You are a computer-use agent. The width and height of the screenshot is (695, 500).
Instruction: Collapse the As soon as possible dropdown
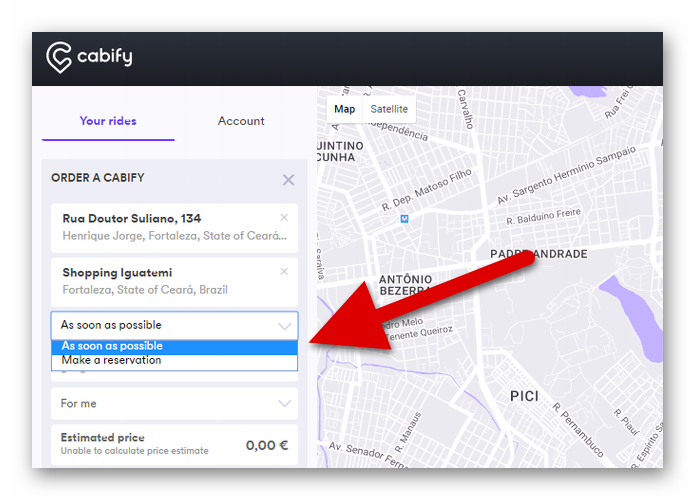coord(174,326)
